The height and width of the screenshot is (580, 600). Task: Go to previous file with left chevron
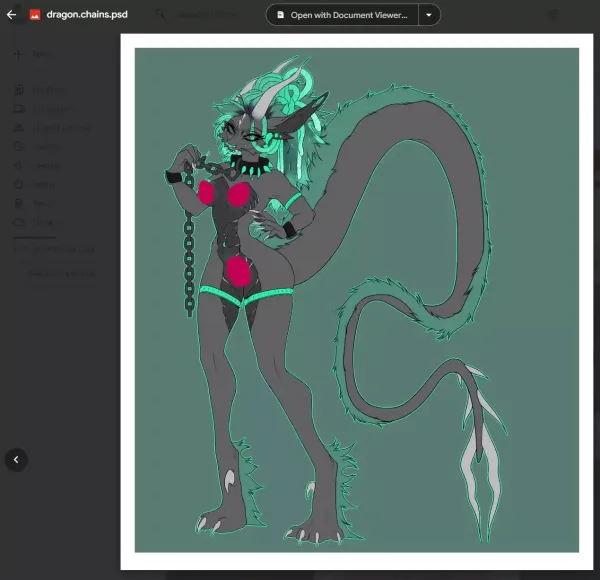click(x=16, y=460)
